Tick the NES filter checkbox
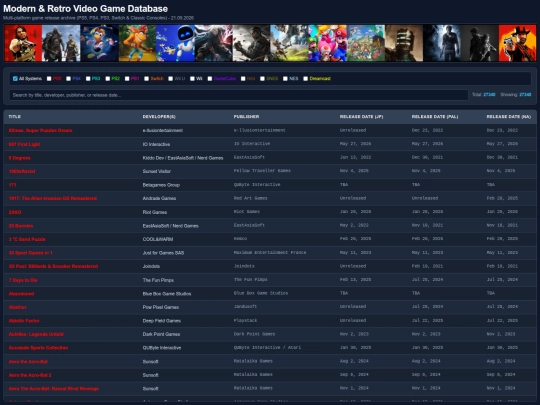Image resolution: width=540 pixels, height=405 pixels. [285, 79]
